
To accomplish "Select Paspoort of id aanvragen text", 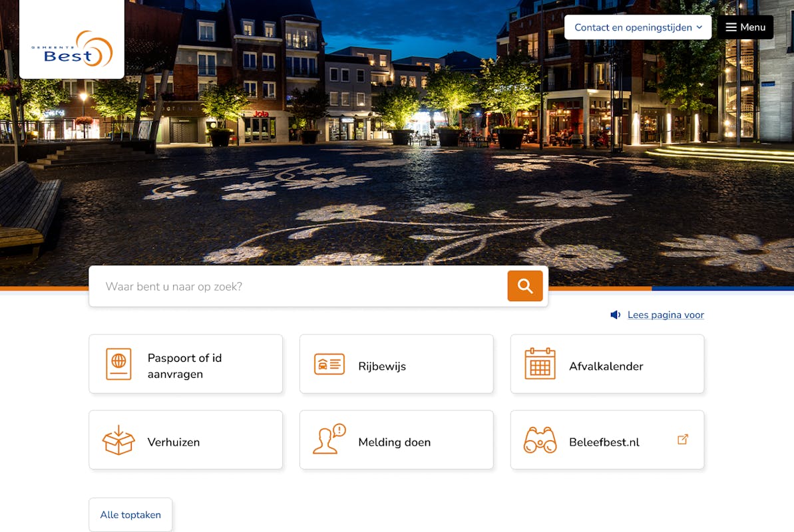I will point(184,366).
